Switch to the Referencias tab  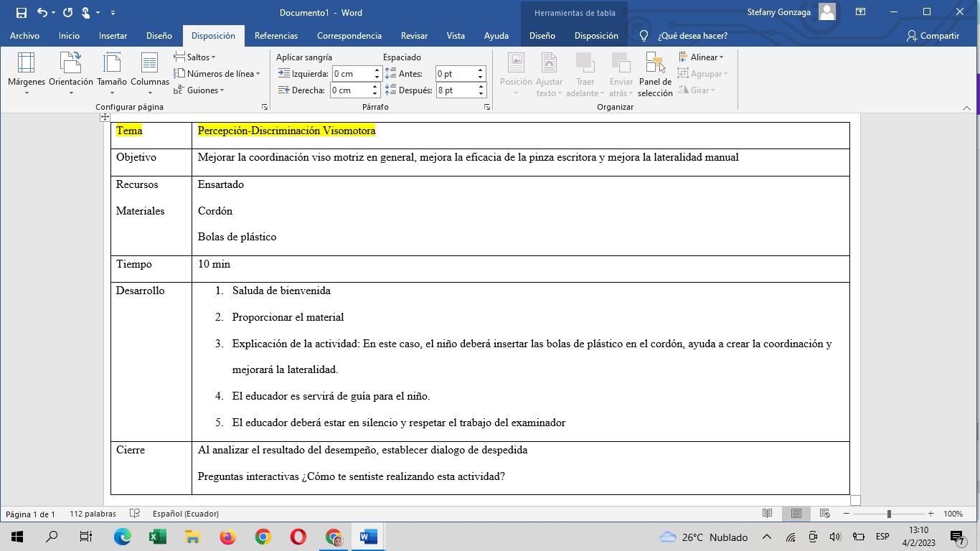coord(276,35)
